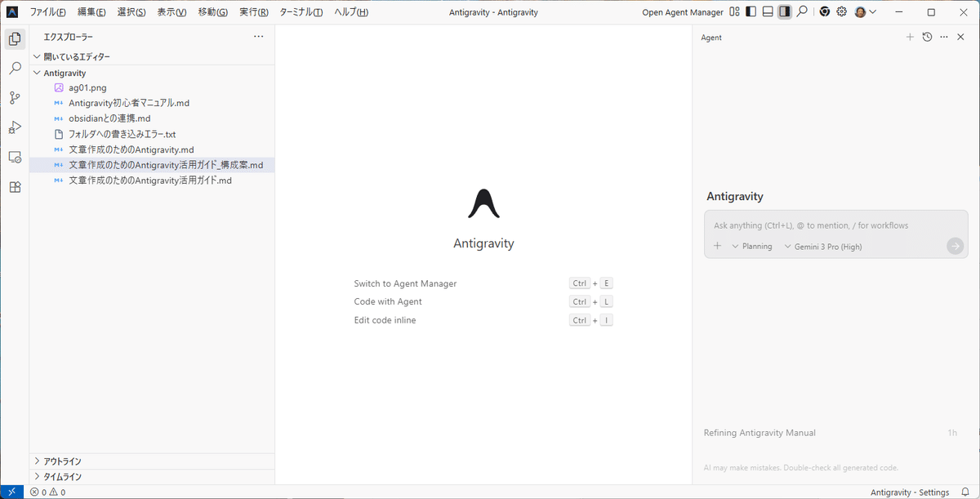Open the 実行(R) menu
The width and height of the screenshot is (980, 499).
254,12
